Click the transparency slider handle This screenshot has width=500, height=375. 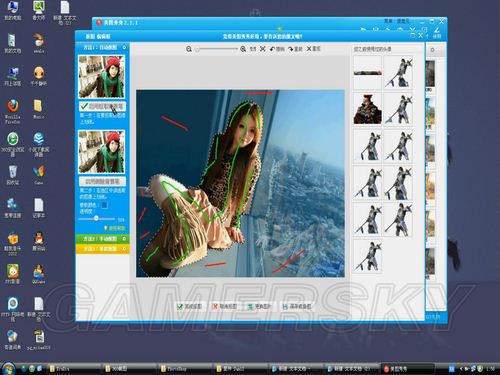[96, 218]
